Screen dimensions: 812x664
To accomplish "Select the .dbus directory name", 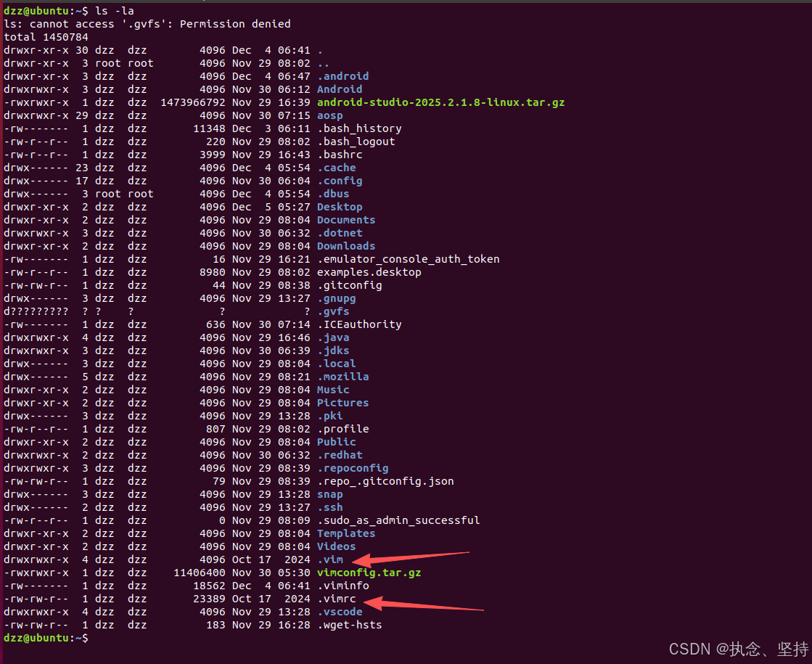I will tap(333, 194).
